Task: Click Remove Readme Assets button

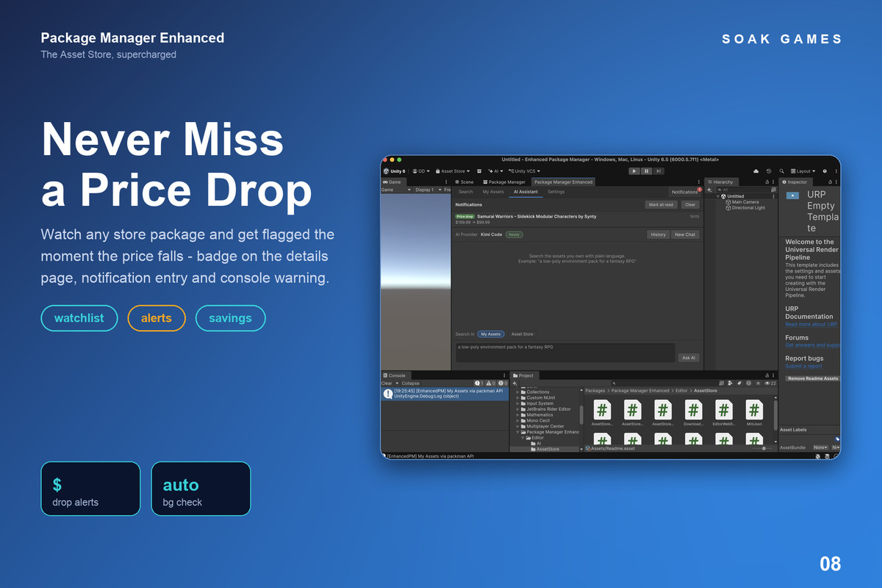Action: click(x=813, y=379)
